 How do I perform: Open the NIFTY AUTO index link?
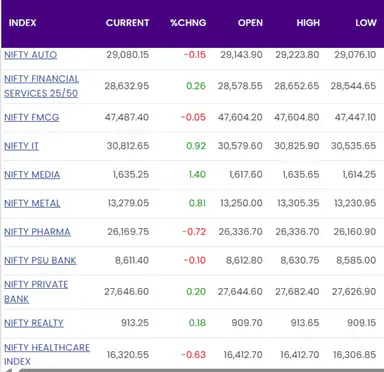[30, 55]
